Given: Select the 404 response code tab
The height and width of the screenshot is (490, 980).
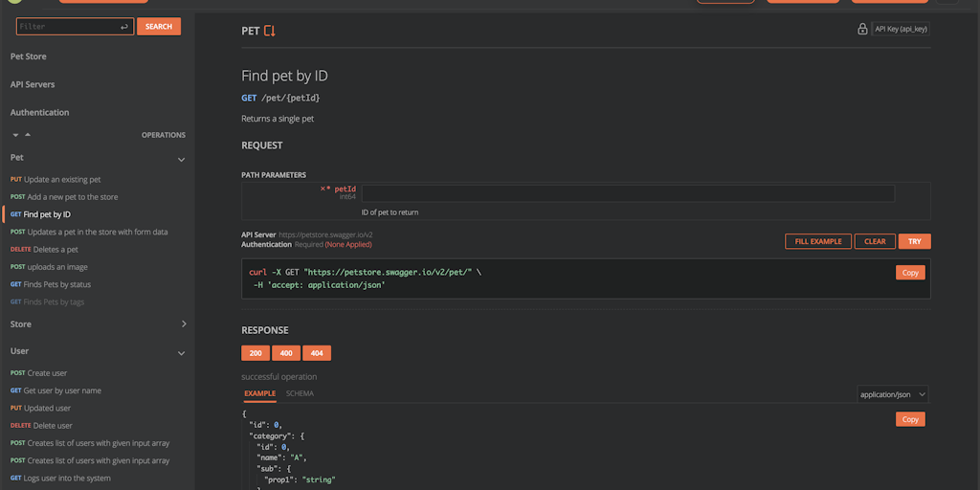Looking at the screenshot, I should click(317, 353).
